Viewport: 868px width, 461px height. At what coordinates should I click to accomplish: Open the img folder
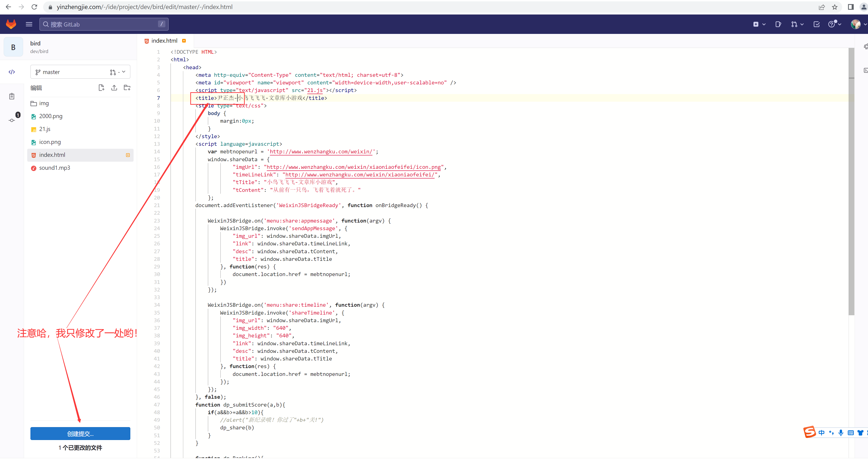pyautogui.click(x=44, y=104)
